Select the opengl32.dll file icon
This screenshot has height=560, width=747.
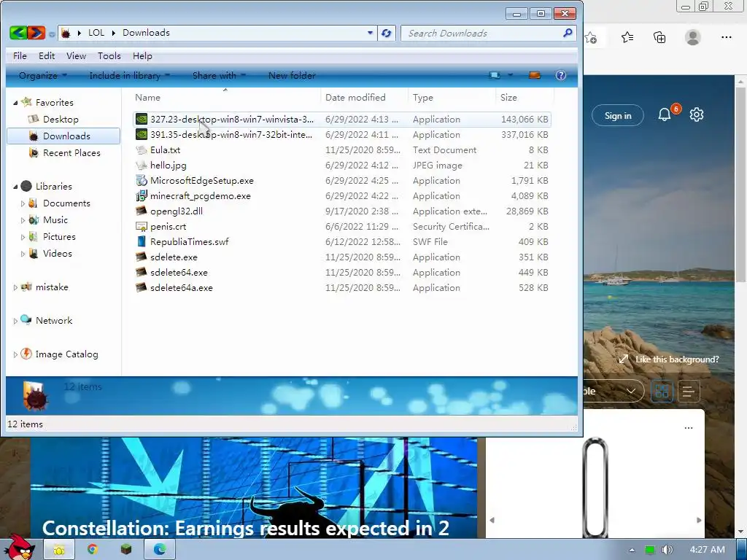[142, 211]
